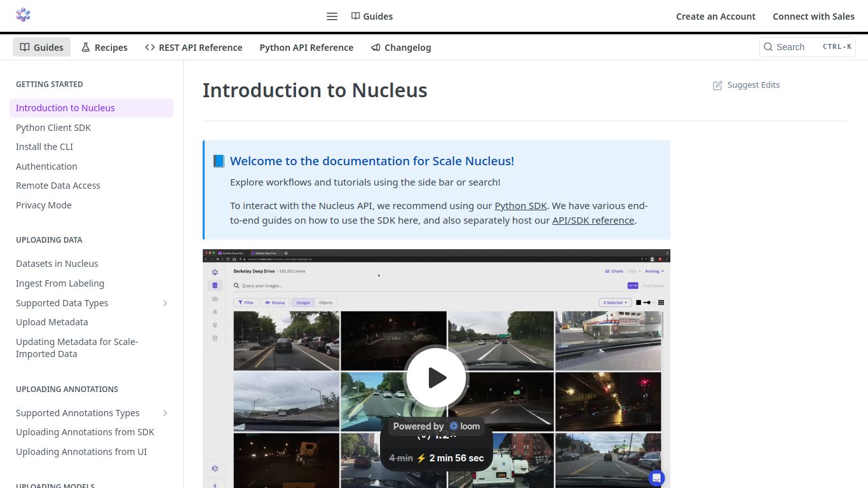
Task: Expand the Supported Data Types chevron
Action: coord(165,303)
